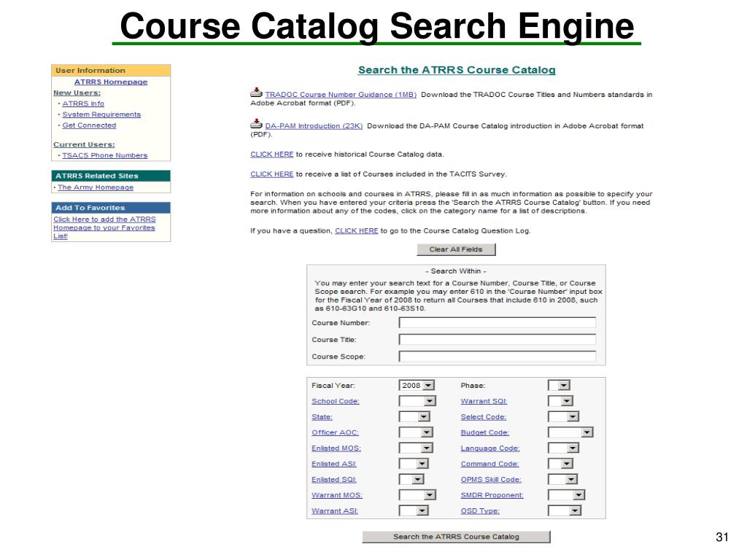
Task: Click the OPMS Skill Code label link
Action: click(x=491, y=480)
